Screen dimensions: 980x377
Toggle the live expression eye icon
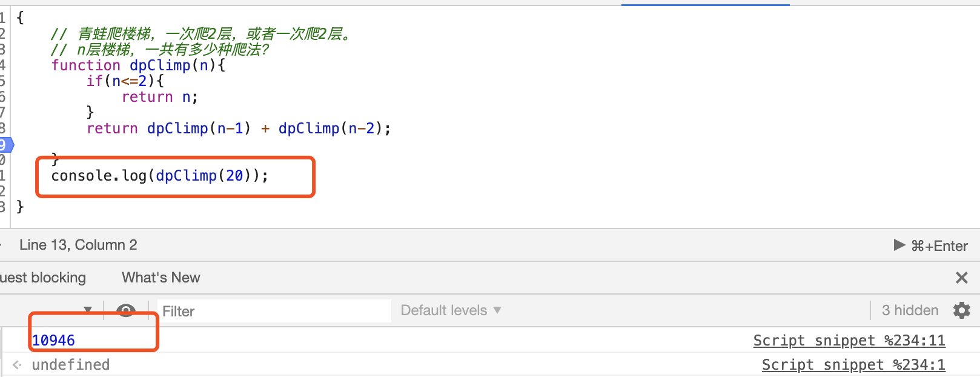pos(125,311)
